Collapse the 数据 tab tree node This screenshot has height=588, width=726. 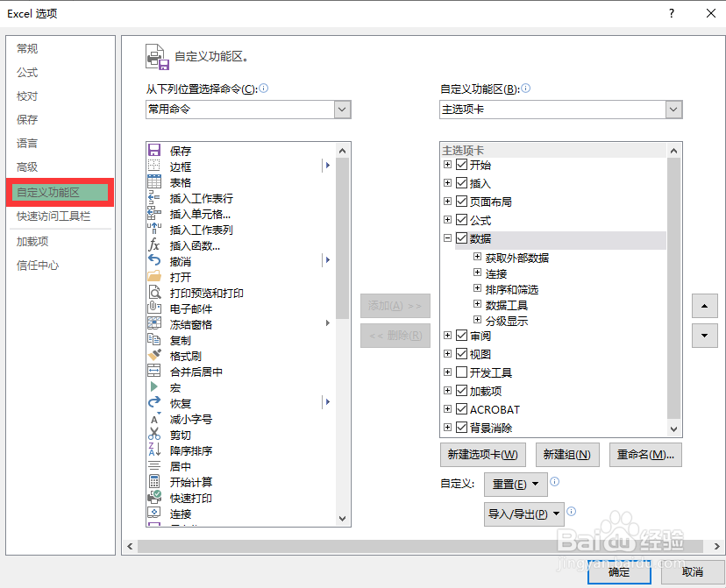click(x=447, y=237)
